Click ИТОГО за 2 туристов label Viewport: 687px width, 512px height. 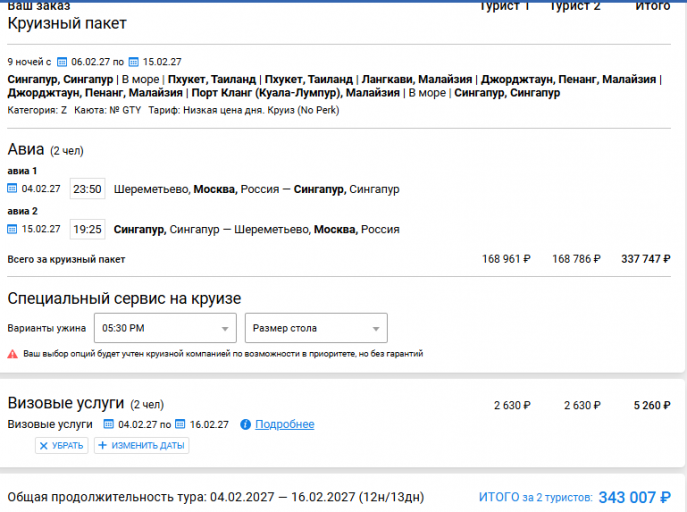pos(535,498)
